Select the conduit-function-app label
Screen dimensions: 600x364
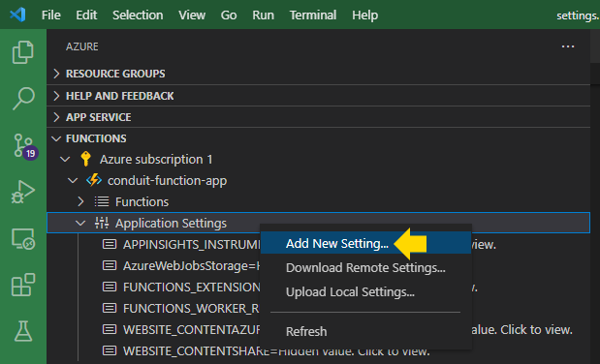[x=168, y=180]
